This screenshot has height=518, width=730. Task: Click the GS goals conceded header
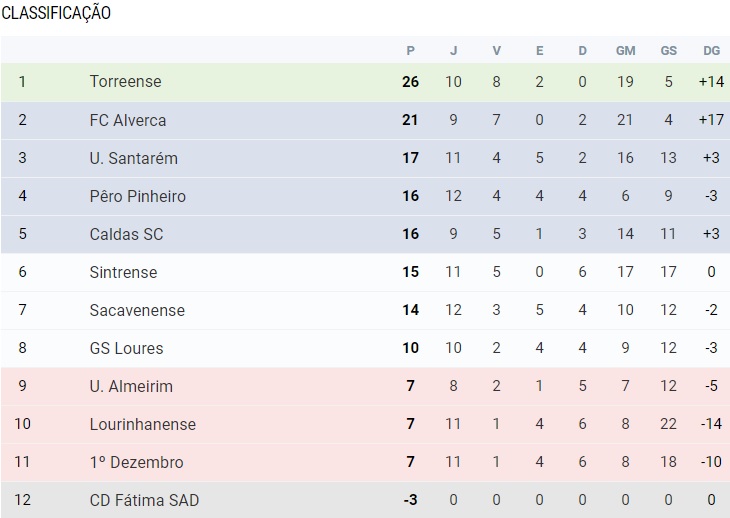(x=668, y=51)
